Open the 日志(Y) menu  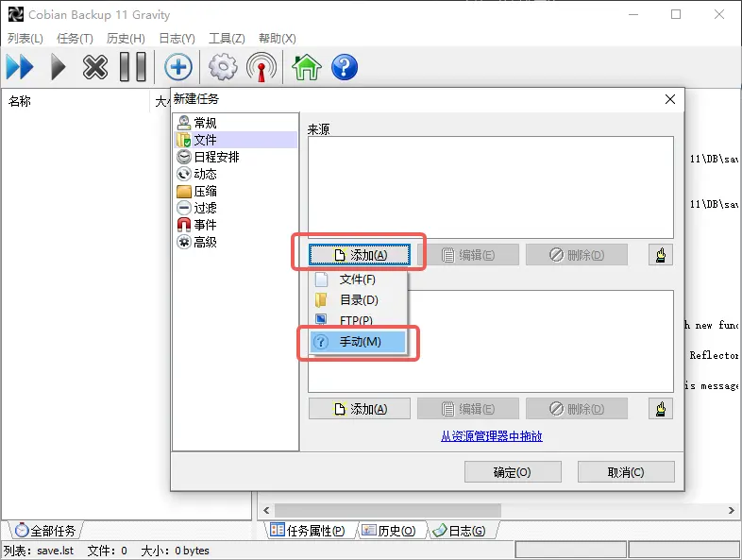click(177, 39)
